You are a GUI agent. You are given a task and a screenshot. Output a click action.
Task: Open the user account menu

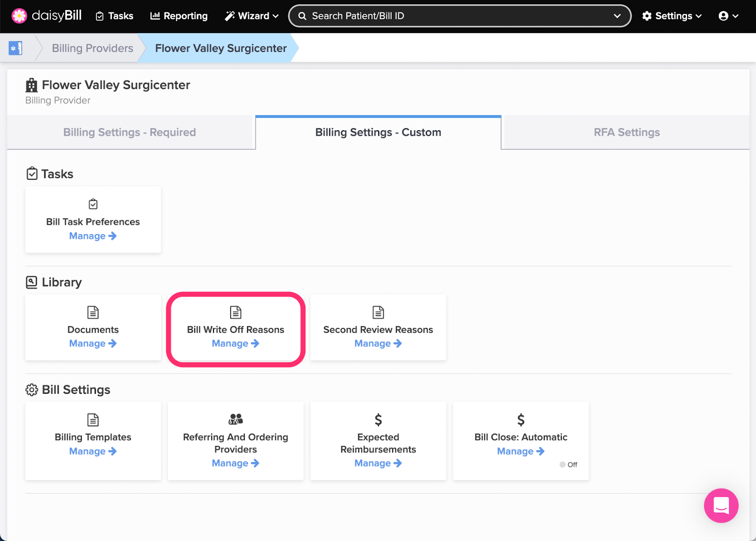(x=728, y=16)
